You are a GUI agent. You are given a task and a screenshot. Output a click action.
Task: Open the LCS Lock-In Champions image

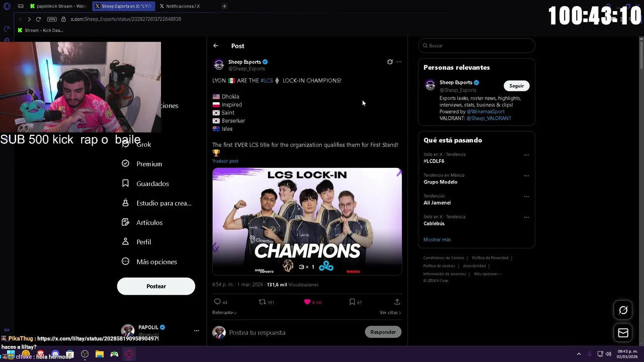pos(307,222)
